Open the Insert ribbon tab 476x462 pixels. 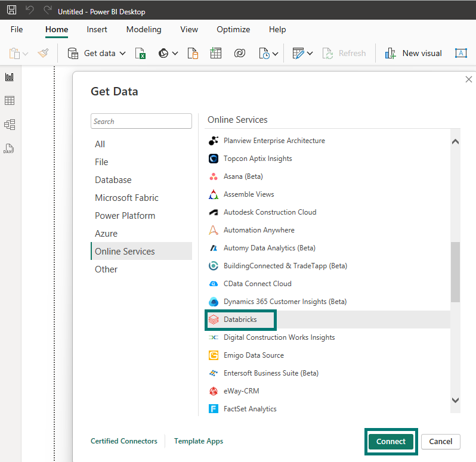tap(97, 29)
